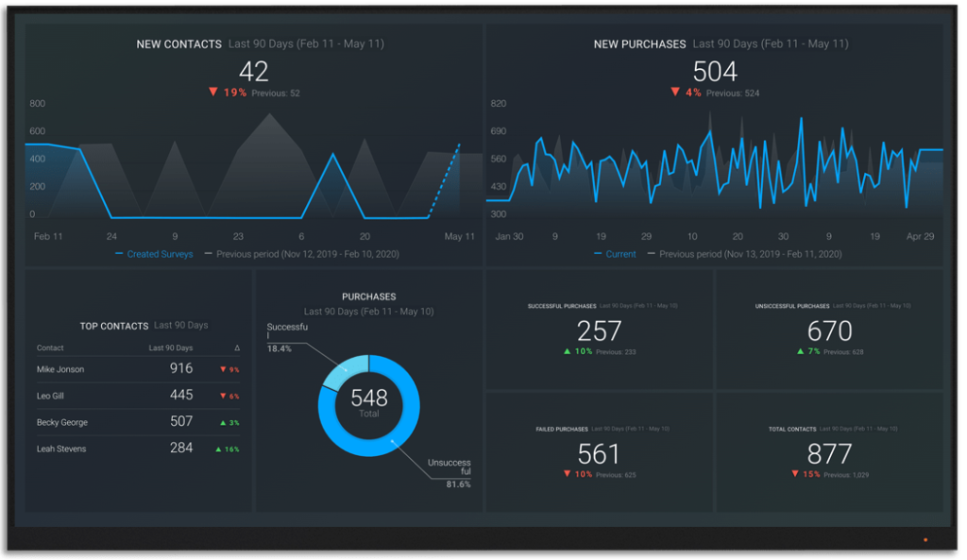Open the NEW PURCHASES widget title

tap(638, 44)
